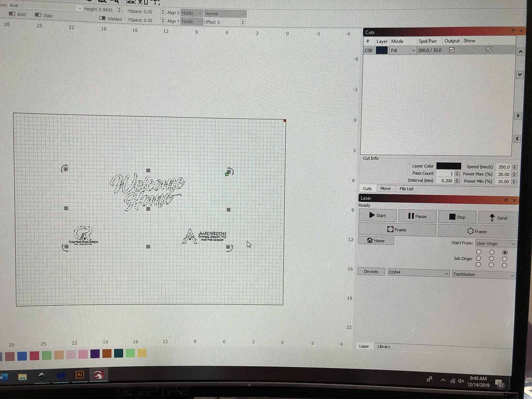Open the Library tab
Screen dimensions: 532x399
[x=384, y=346]
